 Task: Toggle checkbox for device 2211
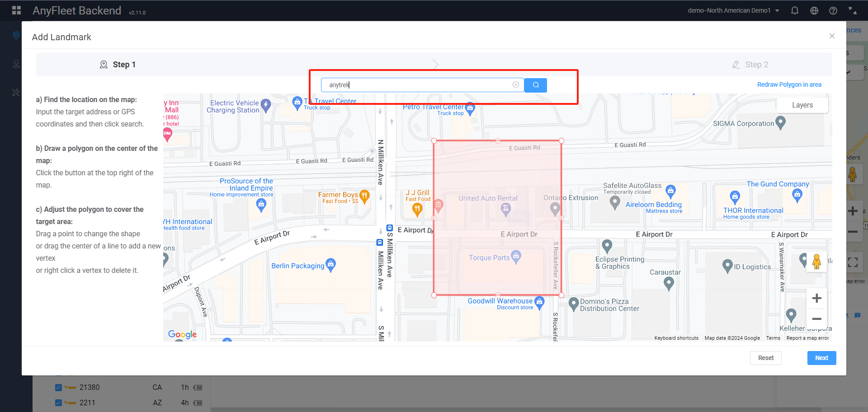pos(58,403)
